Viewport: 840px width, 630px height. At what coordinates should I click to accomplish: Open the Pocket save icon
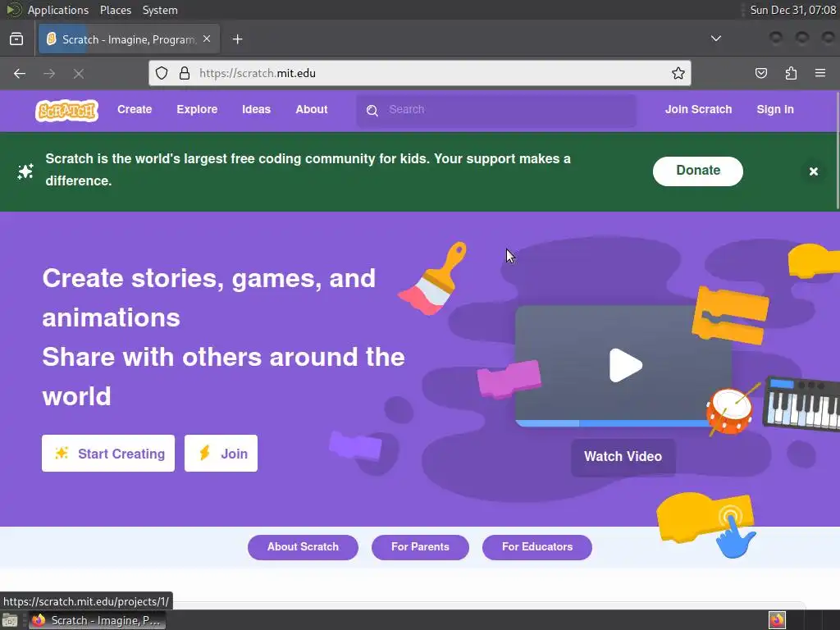pyautogui.click(x=760, y=73)
